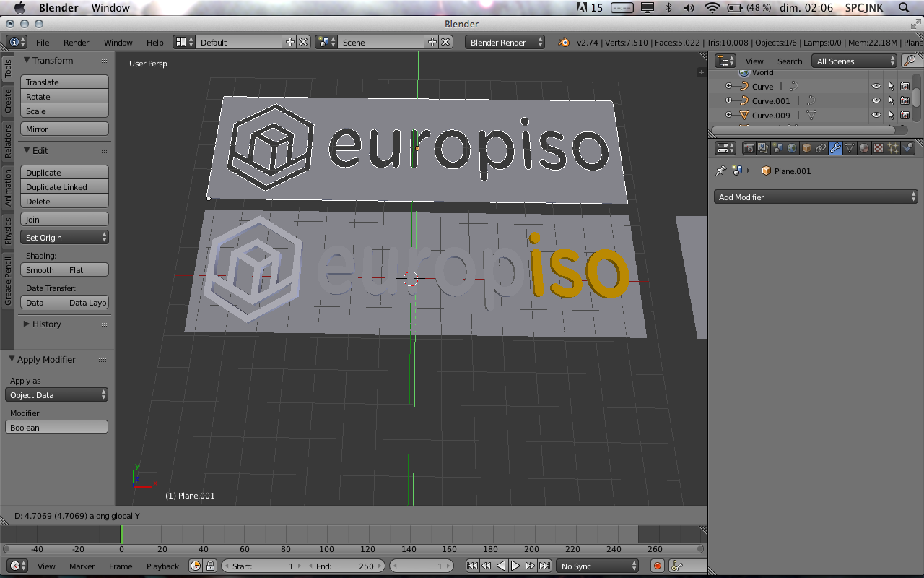Switch to the Material properties tab
The width and height of the screenshot is (924, 578).
pos(864,148)
